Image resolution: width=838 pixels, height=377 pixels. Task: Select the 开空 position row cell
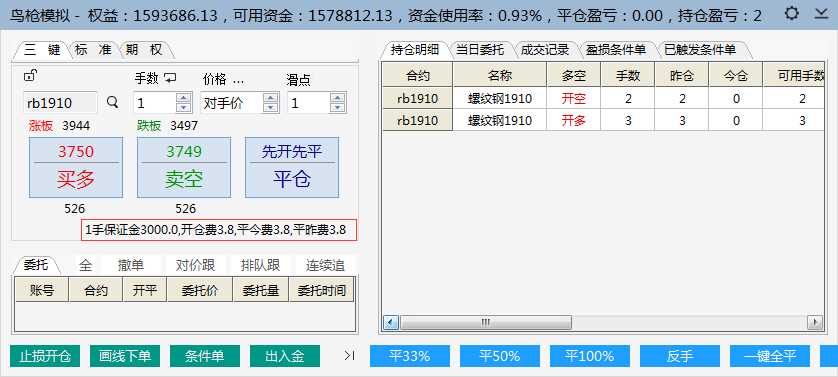click(573, 98)
